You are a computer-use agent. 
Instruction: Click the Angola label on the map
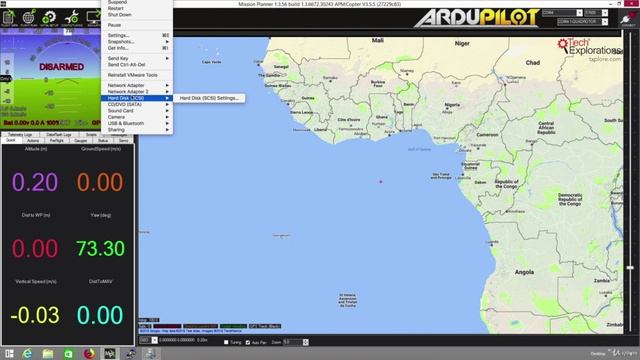[x=524, y=272]
